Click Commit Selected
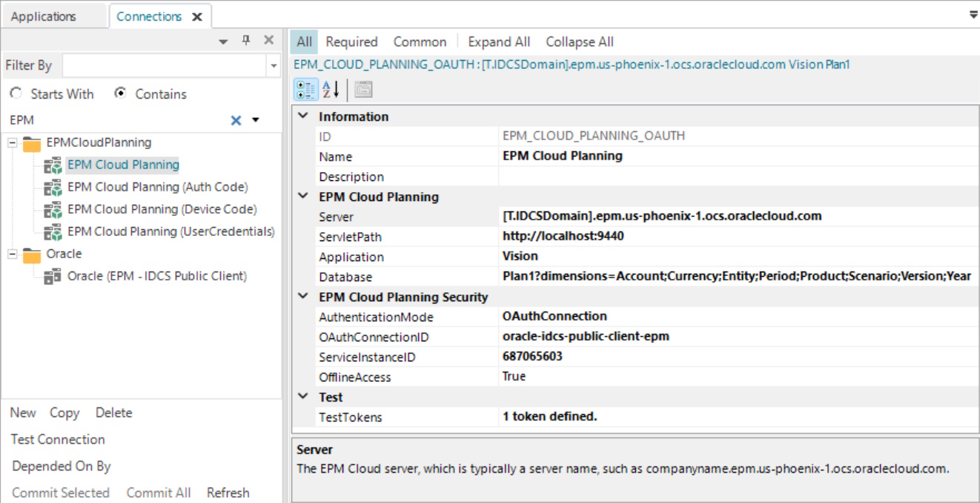 61,493
